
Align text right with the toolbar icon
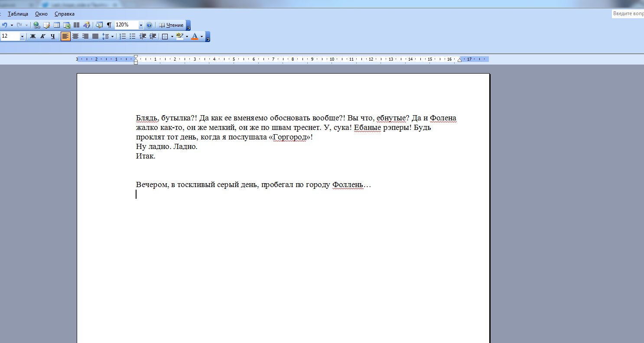85,36
